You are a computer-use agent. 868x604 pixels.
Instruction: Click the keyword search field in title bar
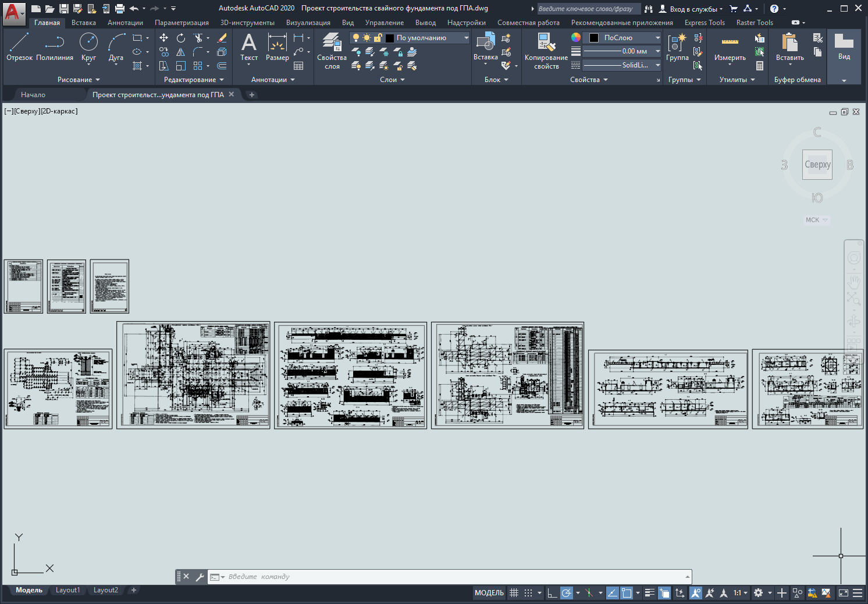pyautogui.click(x=589, y=9)
